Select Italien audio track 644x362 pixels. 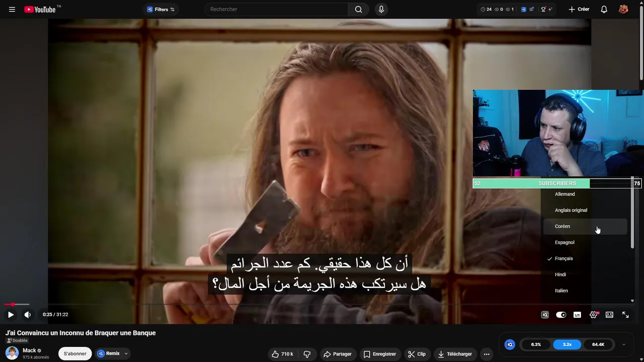pyautogui.click(x=585, y=291)
